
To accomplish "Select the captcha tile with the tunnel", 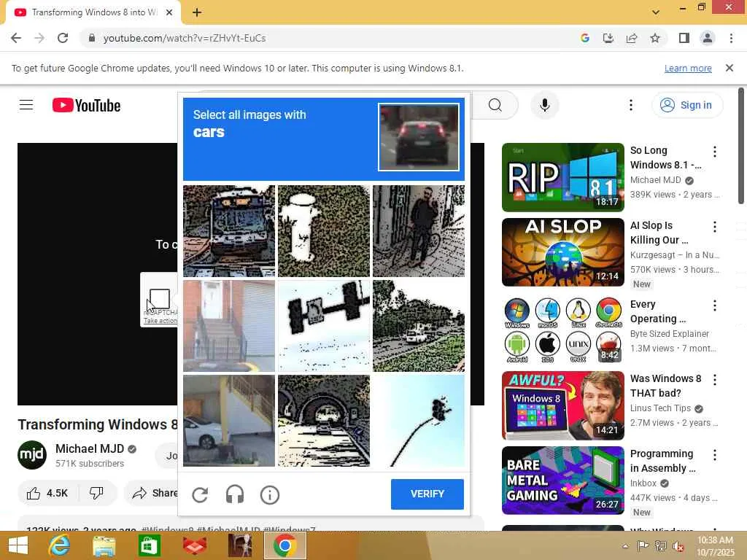I will pyautogui.click(x=324, y=421).
